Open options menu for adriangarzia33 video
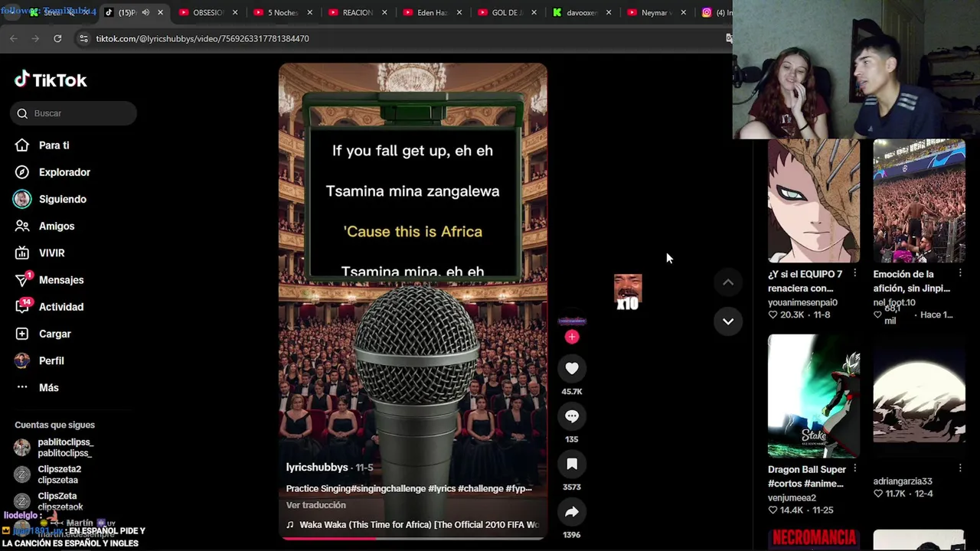This screenshot has width=980, height=551. 959,468
